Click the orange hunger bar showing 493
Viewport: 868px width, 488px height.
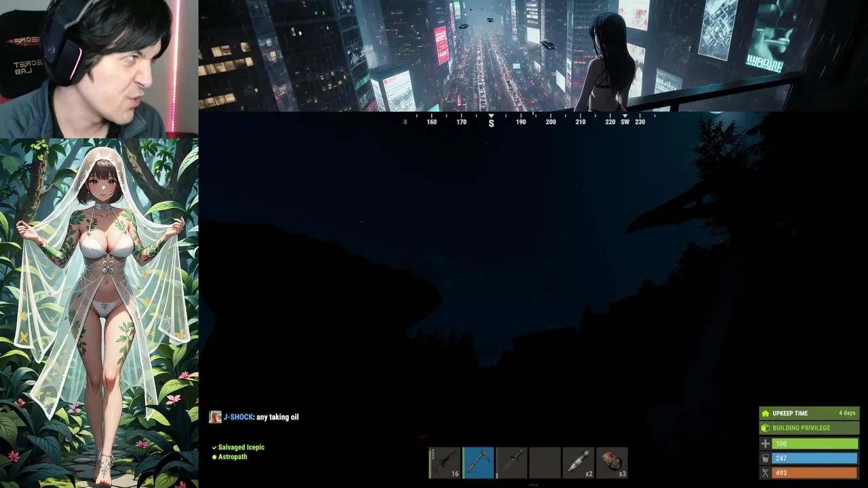pyautogui.click(x=815, y=473)
